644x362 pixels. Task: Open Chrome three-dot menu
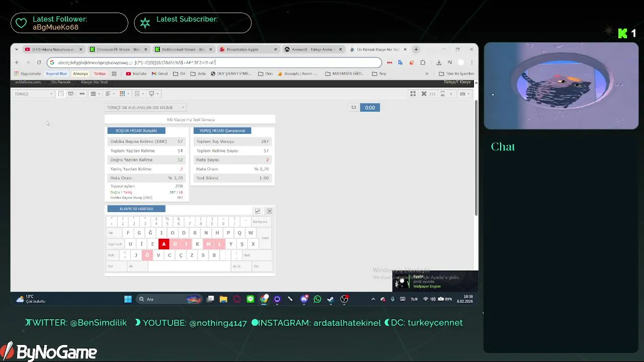click(x=472, y=62)
